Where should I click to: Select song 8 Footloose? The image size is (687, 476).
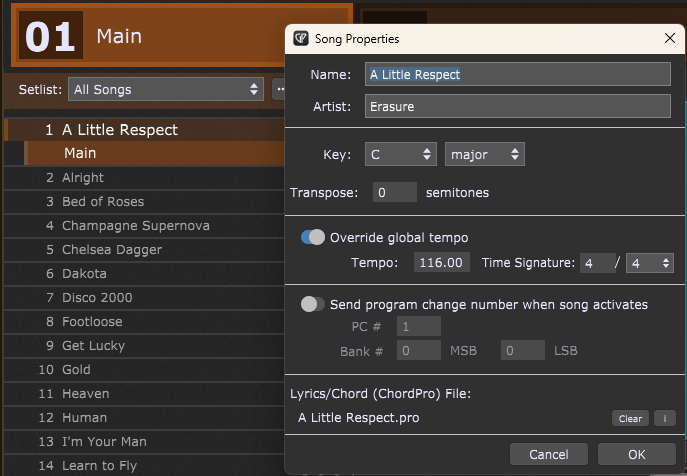pos(145,322)
